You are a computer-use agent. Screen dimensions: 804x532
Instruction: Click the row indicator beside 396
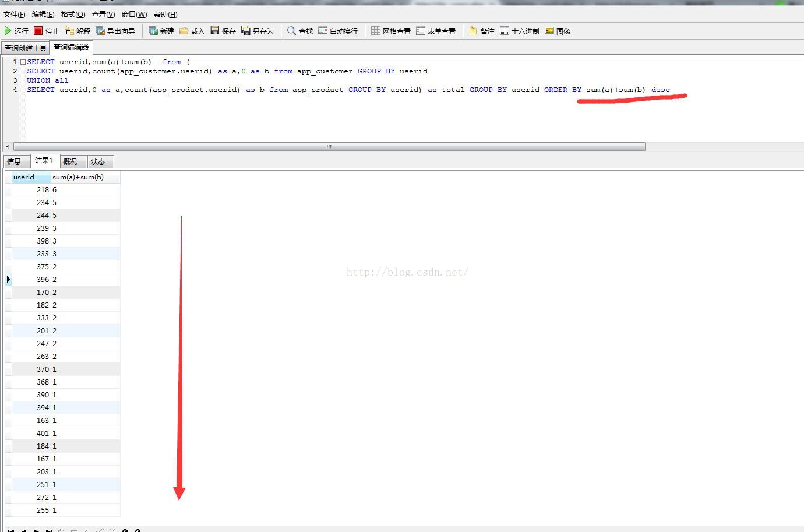(8, 280)
